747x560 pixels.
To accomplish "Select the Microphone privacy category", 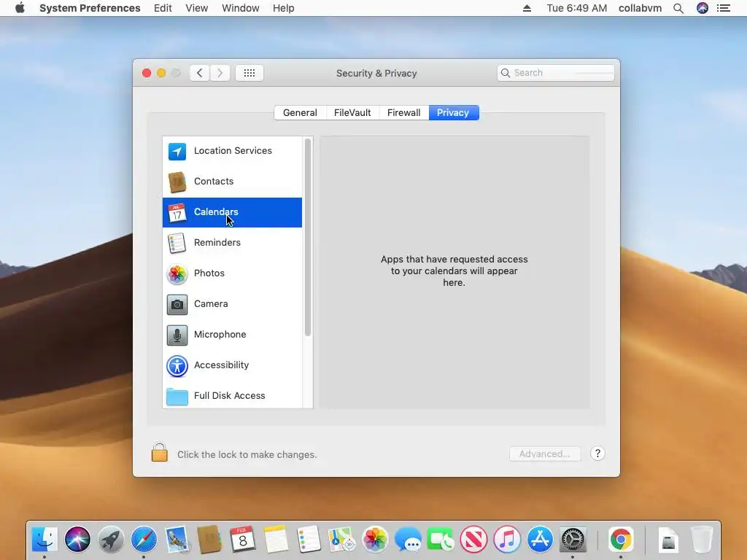I will (232, 334).
